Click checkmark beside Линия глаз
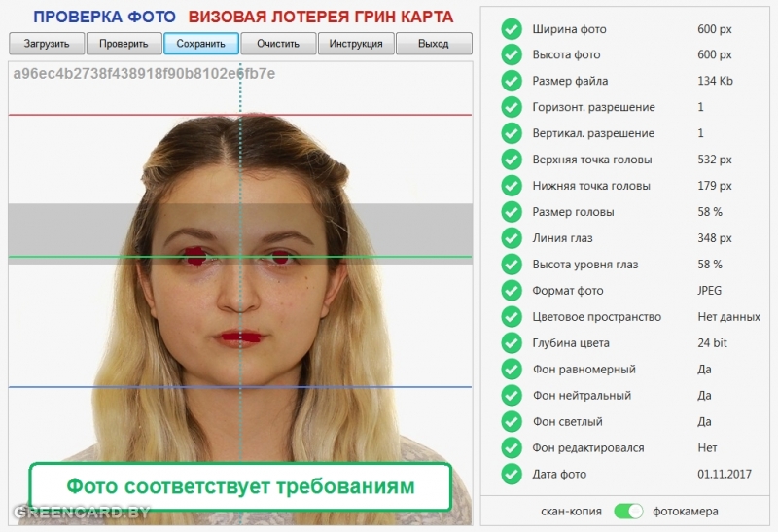 coord(512,238)
